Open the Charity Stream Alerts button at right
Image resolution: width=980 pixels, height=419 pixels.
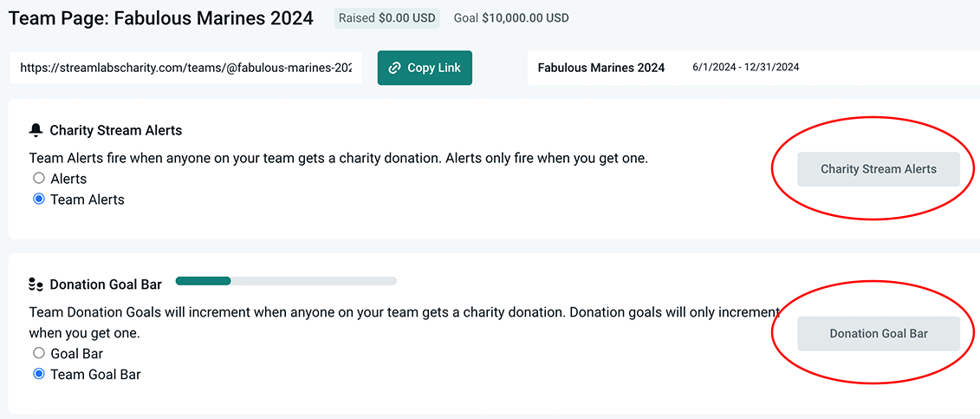click(878, 169)
